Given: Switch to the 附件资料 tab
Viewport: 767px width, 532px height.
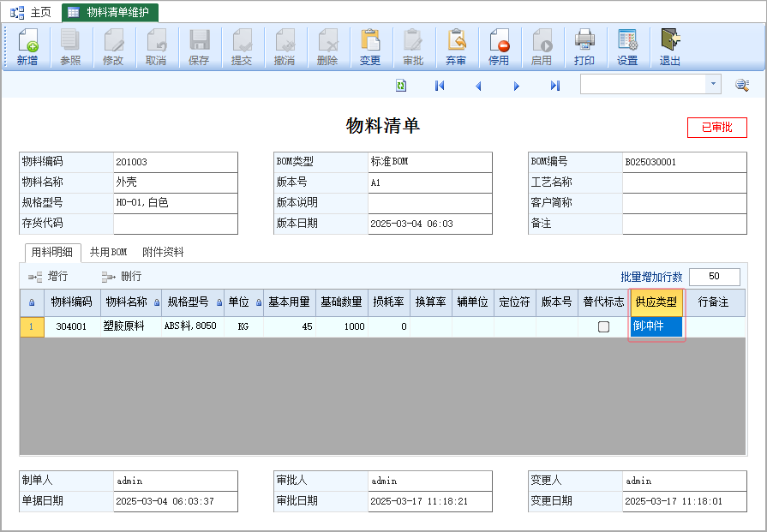Looking at the screenshot, I should 163,253.
